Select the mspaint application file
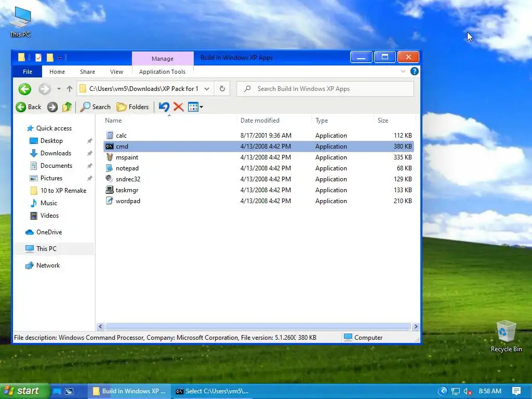The width and height of the screenshot is (532, 399). tap(259, 157)
